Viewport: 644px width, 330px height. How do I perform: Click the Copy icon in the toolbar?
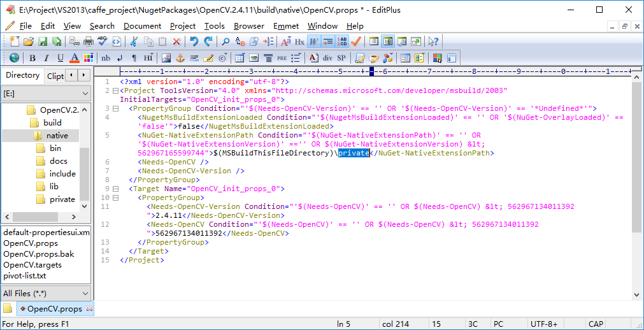click(x=148, y=41)
